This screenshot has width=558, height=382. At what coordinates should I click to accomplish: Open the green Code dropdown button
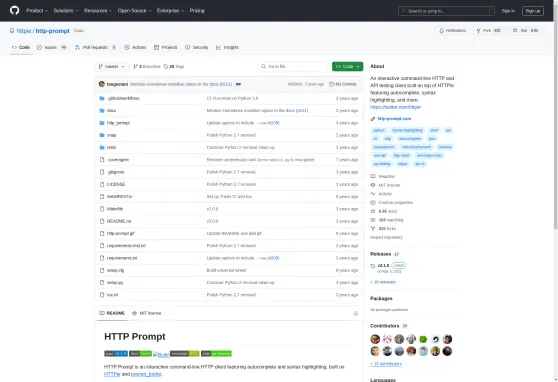(x=347, y=67)
